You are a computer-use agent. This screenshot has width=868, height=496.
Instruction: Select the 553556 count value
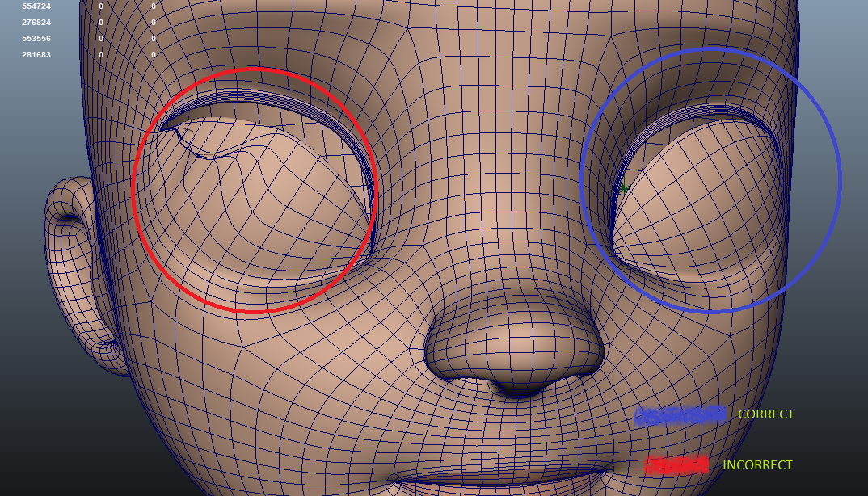coord(36,38)
